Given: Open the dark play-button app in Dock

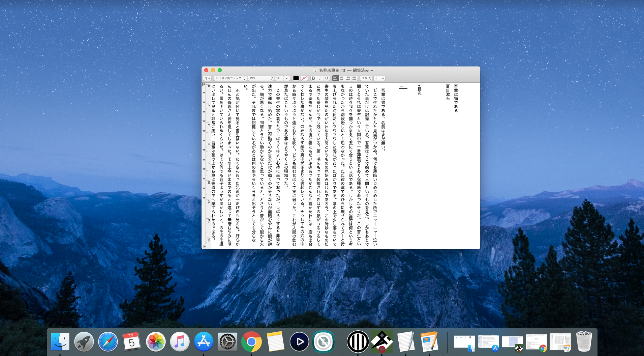Looking at the screenshot, I should [299, 341].
